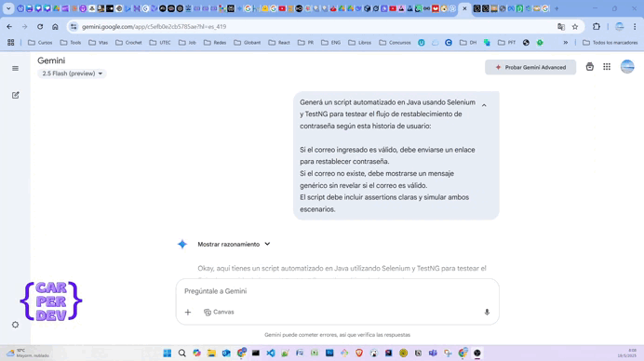Open the Cursos bookmarks folder
Screen dimensions: 644x361
click(x=40, y=43)
